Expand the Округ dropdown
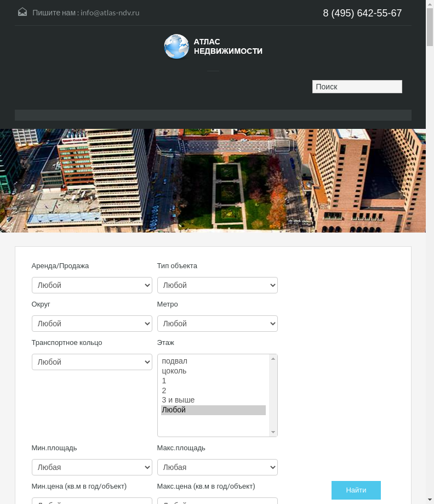 coord(92,324)
